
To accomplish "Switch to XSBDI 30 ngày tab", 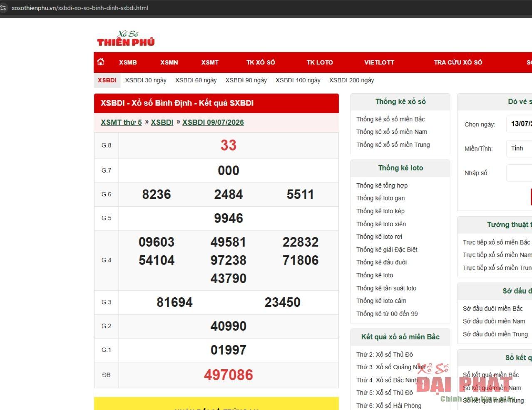I will point(146,80).
